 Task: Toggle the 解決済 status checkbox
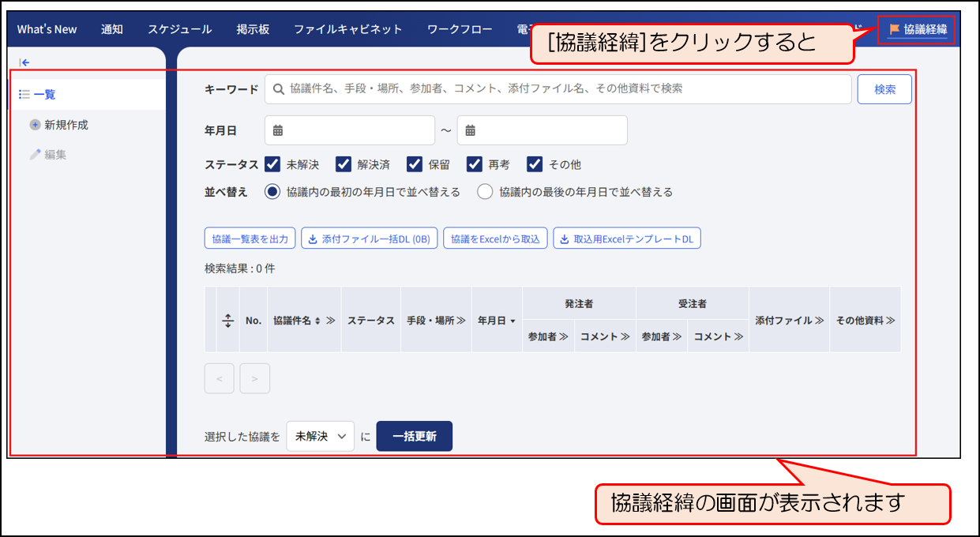coord(344,164)
